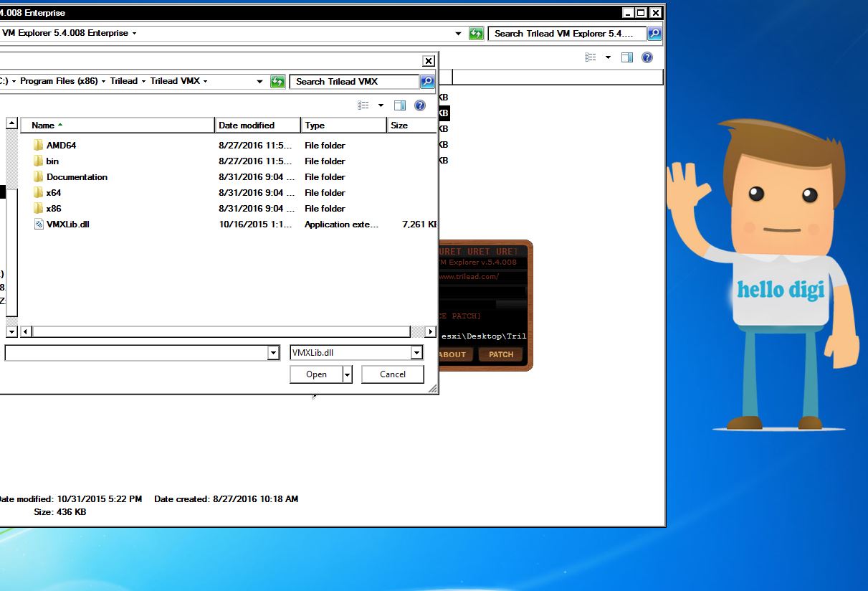Expand the Open button split arrow
Viewport: 868px width, 591px height.
[x=348, y=374]
